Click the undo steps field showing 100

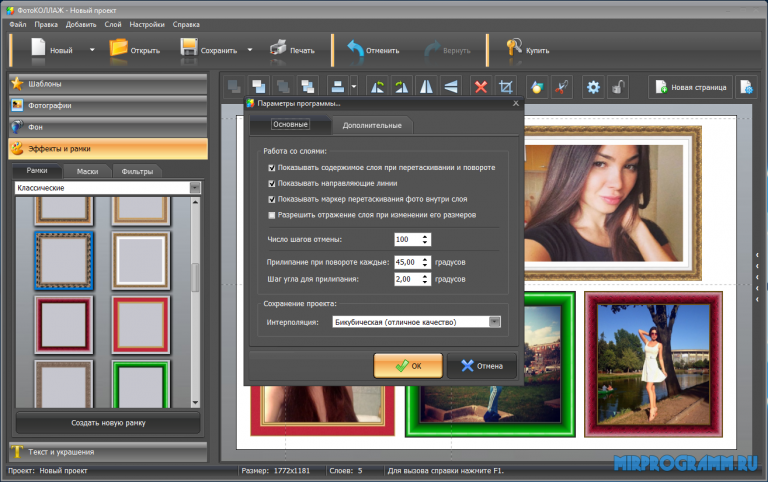pos(408,239)
